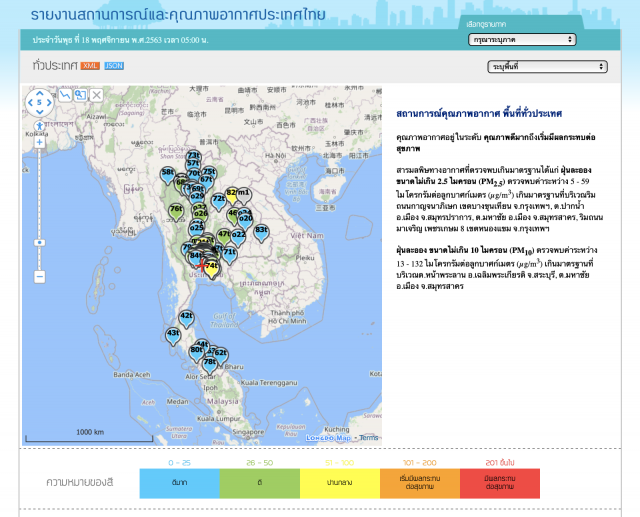Click the street view person icon
This screenshot has width=640, height=517.
click(x=40, y=126)
